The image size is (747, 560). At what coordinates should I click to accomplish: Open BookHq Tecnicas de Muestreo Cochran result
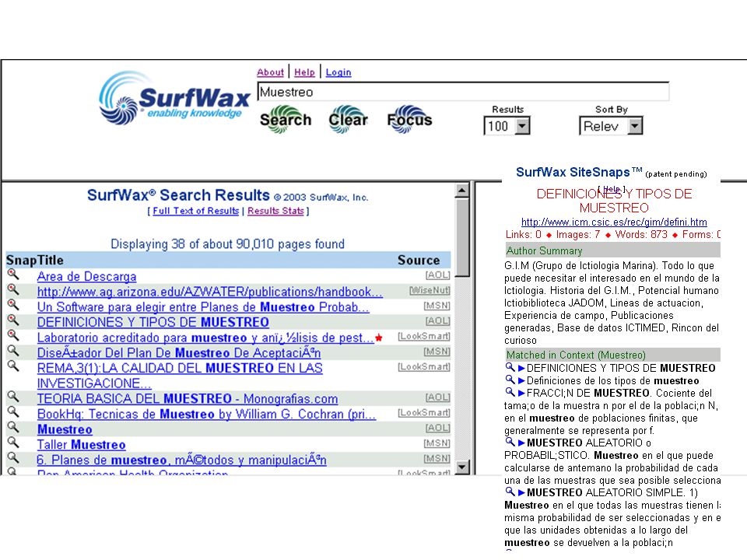pyautogui.click(x=206, y=413)
